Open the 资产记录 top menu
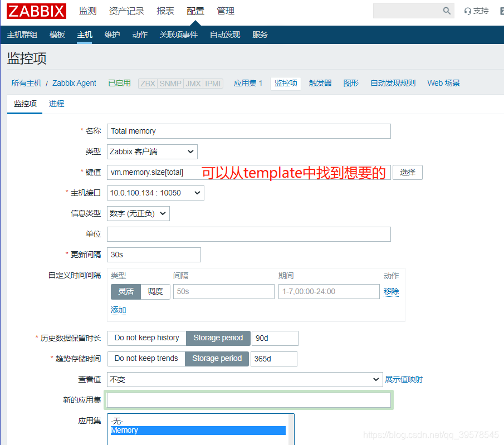 (126, 11)
